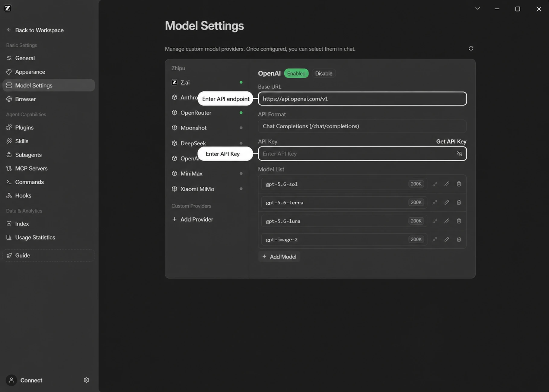The image size is (549, 392).
Task: Select OpenRouter provider
Action: pos(207,113)
